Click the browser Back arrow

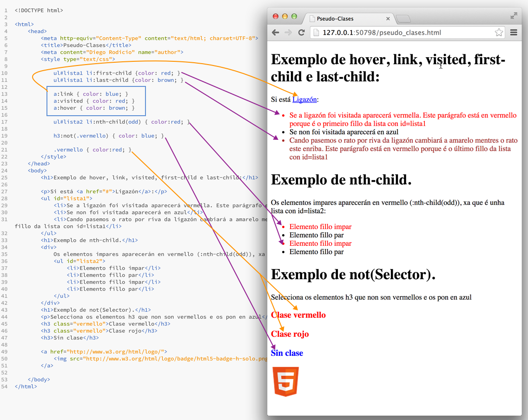(276, 33)
